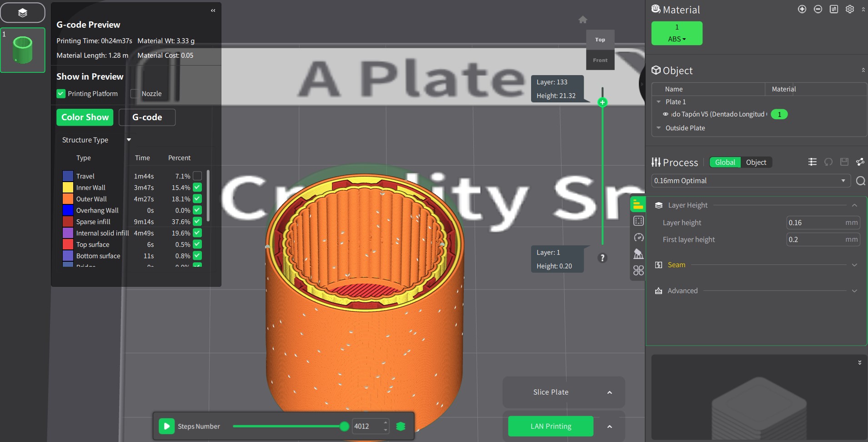The width and height of the screenshot is (868, 442).
Task: Select the speed gauge settings tab icon
Action: (638, 237)
